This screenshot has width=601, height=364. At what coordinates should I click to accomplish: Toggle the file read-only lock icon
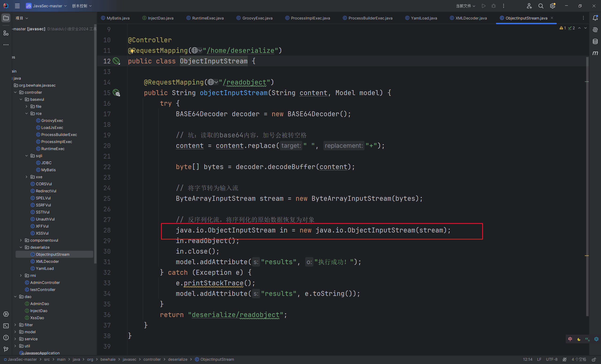tap(594, 359)
